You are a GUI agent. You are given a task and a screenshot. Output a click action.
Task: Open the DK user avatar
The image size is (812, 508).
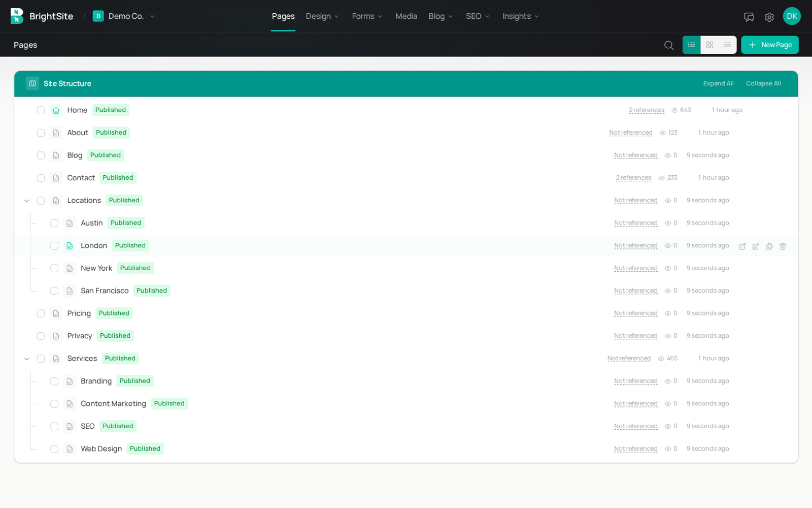(x=792, y=16)
